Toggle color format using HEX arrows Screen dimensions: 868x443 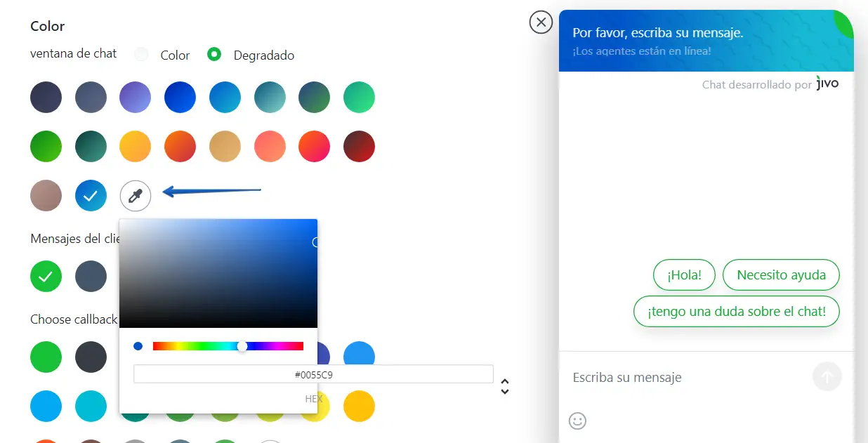pos(504,386)
